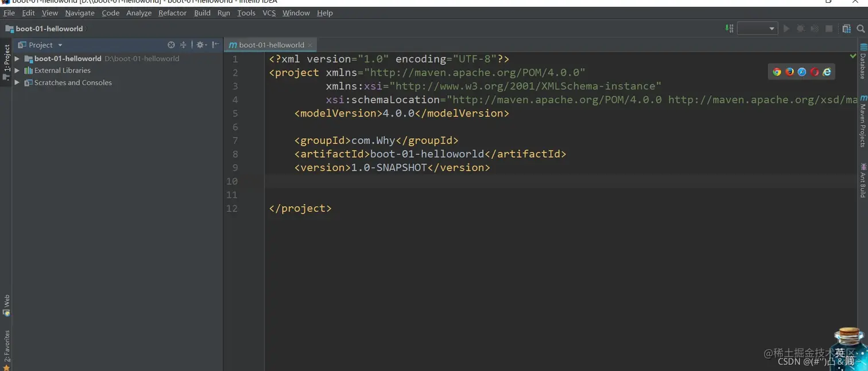Click the Run play icon
Image resolution: width=868 pixels, height=371 pixels.
tap(786, 28)
